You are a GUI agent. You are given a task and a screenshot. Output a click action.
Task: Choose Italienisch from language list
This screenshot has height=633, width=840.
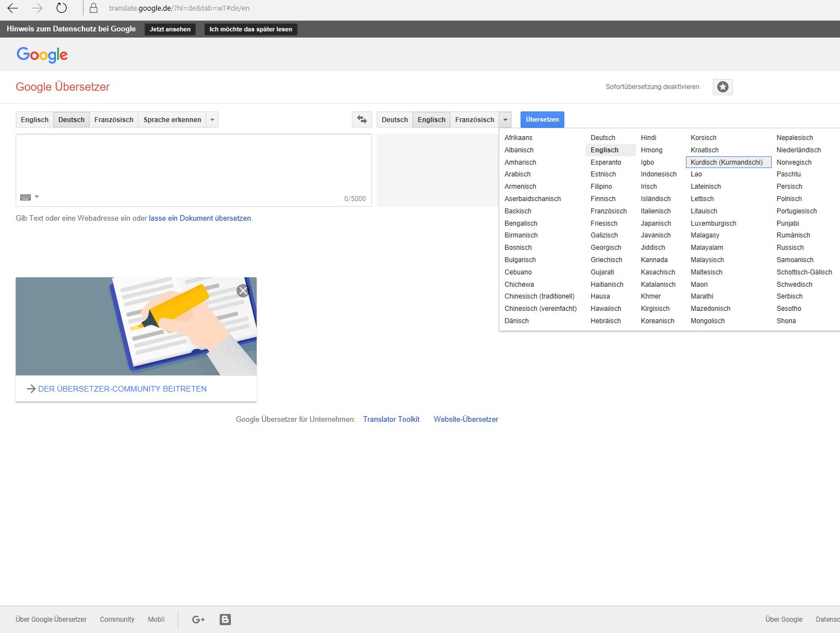point(656,211)
